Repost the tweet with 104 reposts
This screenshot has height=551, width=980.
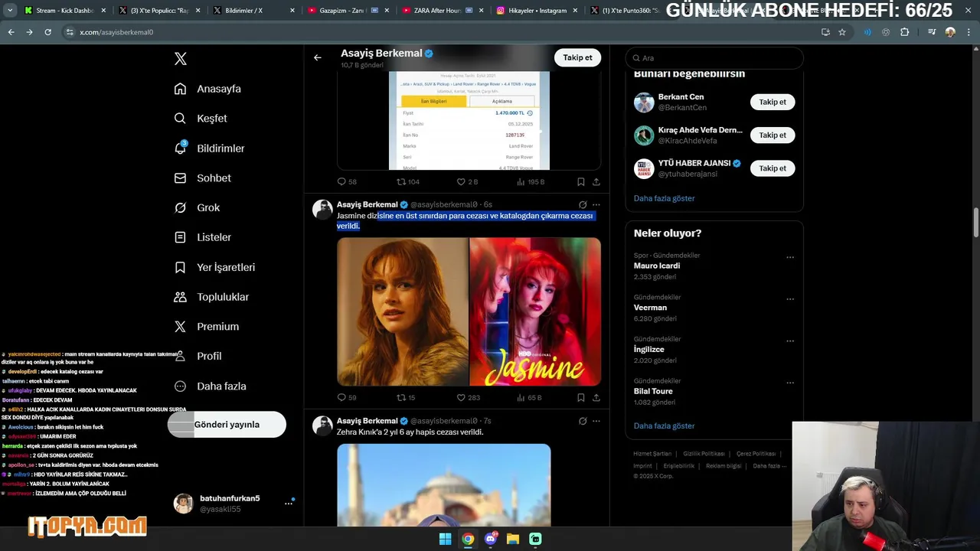[407, 181]
